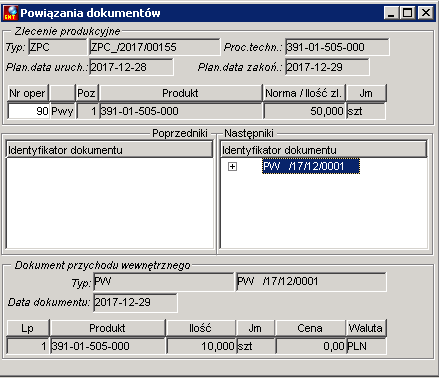This screenshot has height=378, width=439.
Task: Click the Data dokumentu field 2017-12-29
Action: (135, 302)
